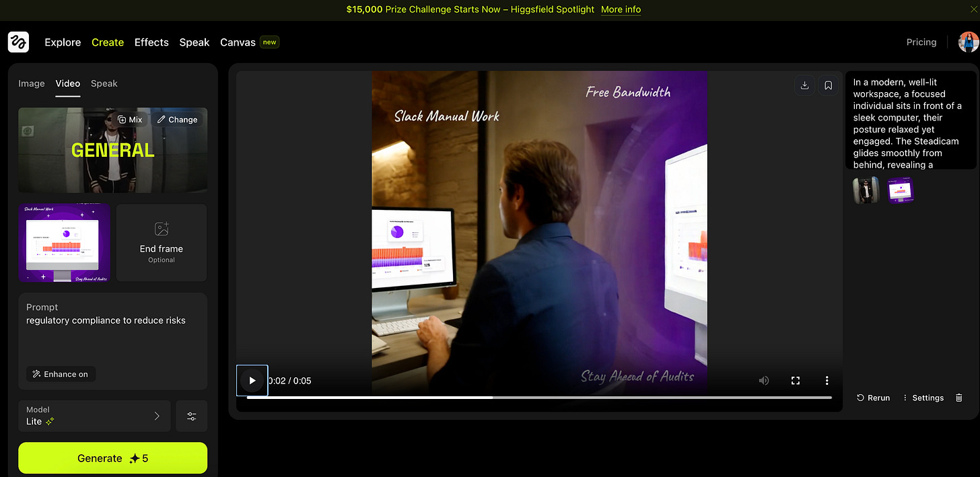Open the Speak item in top navigation
Image resolution: width=980 pixels, height=477 pixels.
(195, 42)
